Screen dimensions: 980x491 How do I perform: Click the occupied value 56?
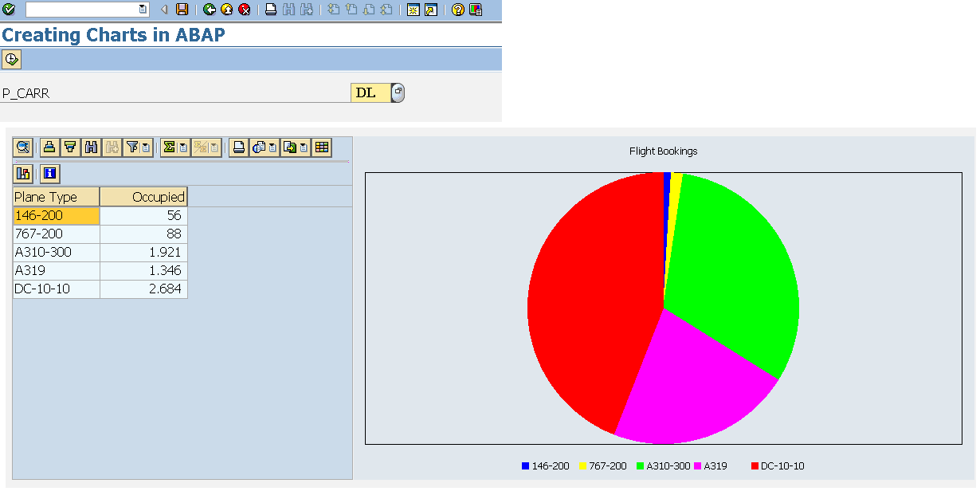pyautogui.click(x=143, y=216)
